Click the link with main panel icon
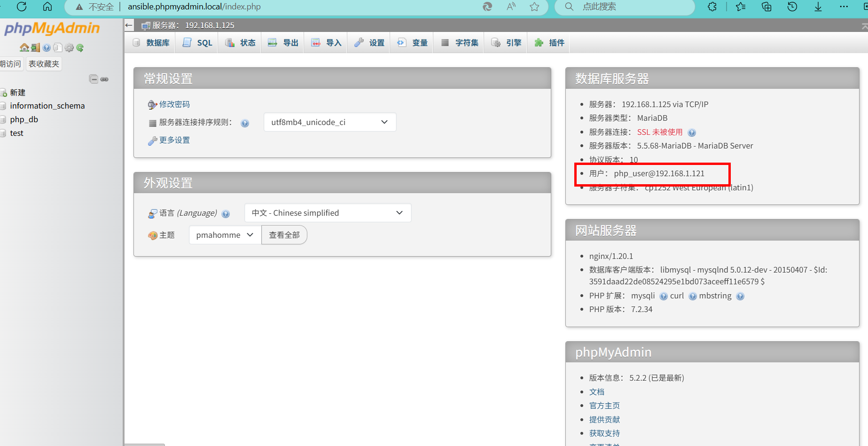868x446 pixels. coord(104,79)
